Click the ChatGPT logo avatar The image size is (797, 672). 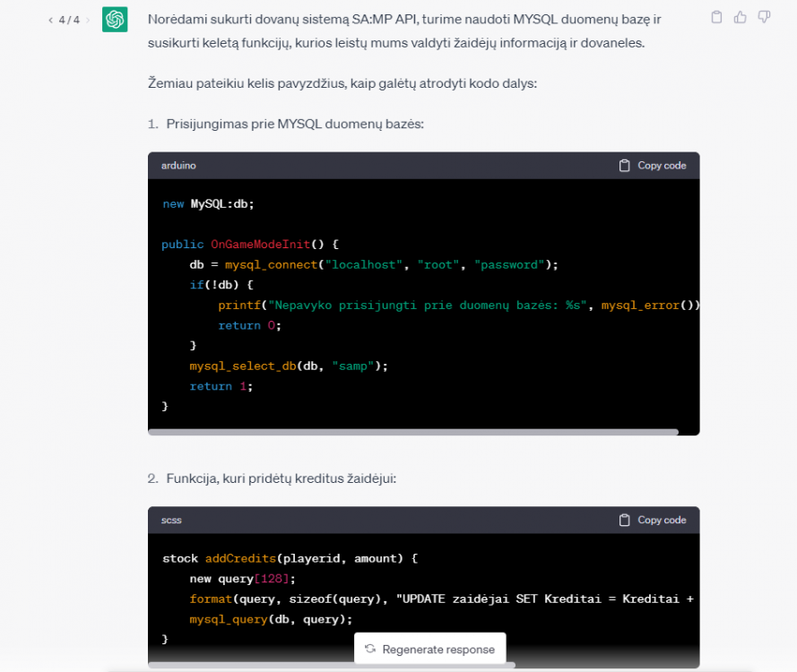tap(115, 20)
